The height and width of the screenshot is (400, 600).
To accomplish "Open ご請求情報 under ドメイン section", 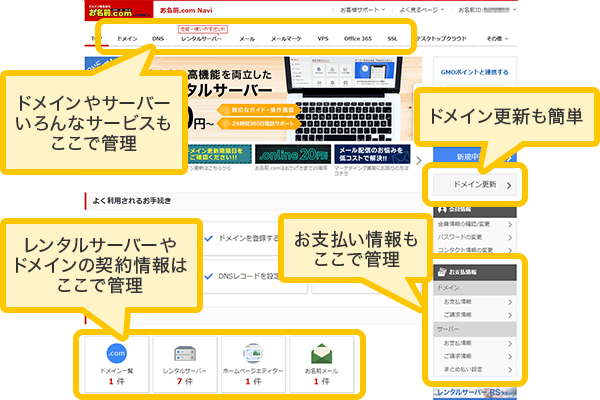I will pos(457,315).
